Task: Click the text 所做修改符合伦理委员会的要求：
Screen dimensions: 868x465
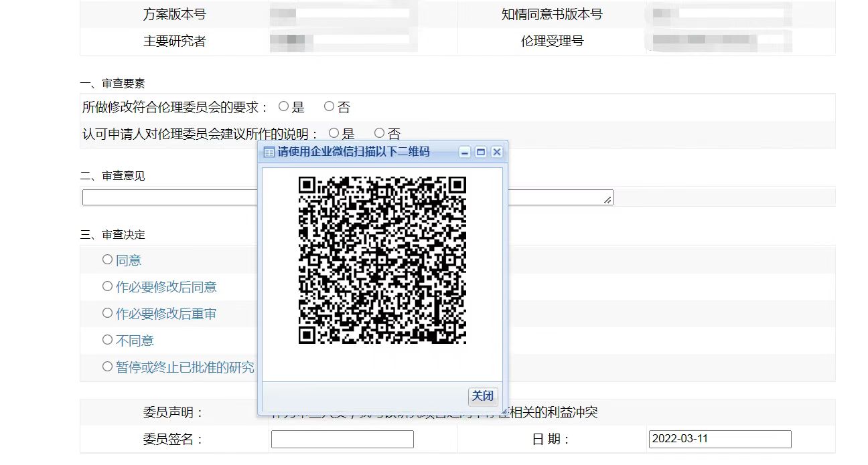Action: 175,107
